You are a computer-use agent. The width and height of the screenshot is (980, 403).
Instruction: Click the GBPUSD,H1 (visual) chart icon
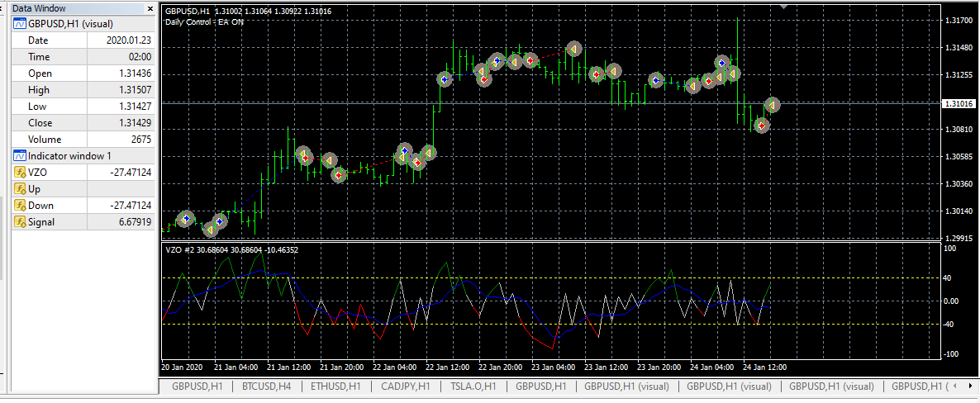click(x=19, y=24)
